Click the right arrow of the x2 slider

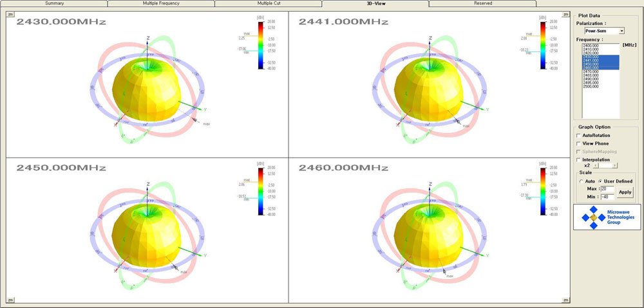tap(615, 166)
